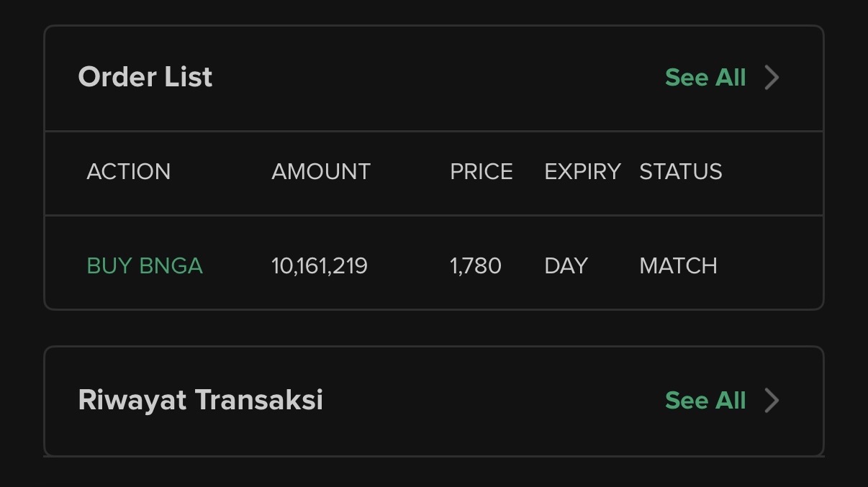Click the STATUS column header
The height and width of the screenshot is (487, 868).
681,172
